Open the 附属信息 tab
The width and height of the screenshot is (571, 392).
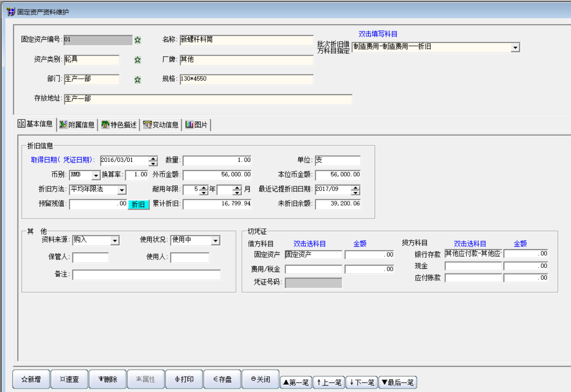77,125
